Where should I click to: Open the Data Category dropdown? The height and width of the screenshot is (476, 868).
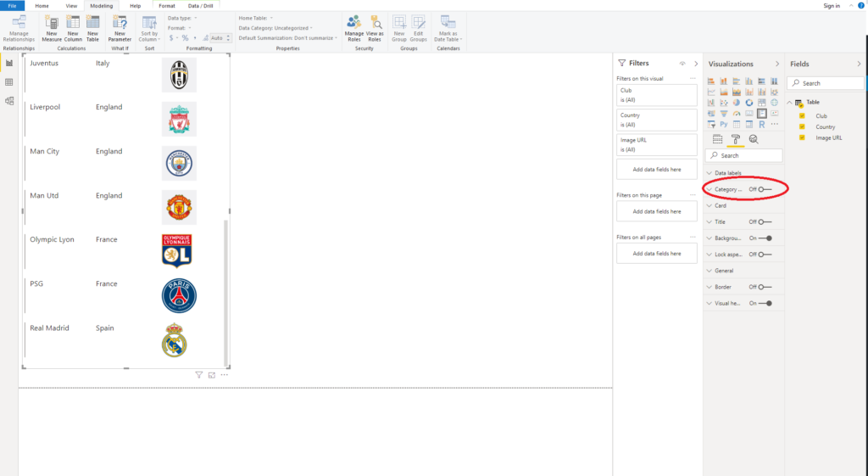pyautogui.click(x=275, y=28)
